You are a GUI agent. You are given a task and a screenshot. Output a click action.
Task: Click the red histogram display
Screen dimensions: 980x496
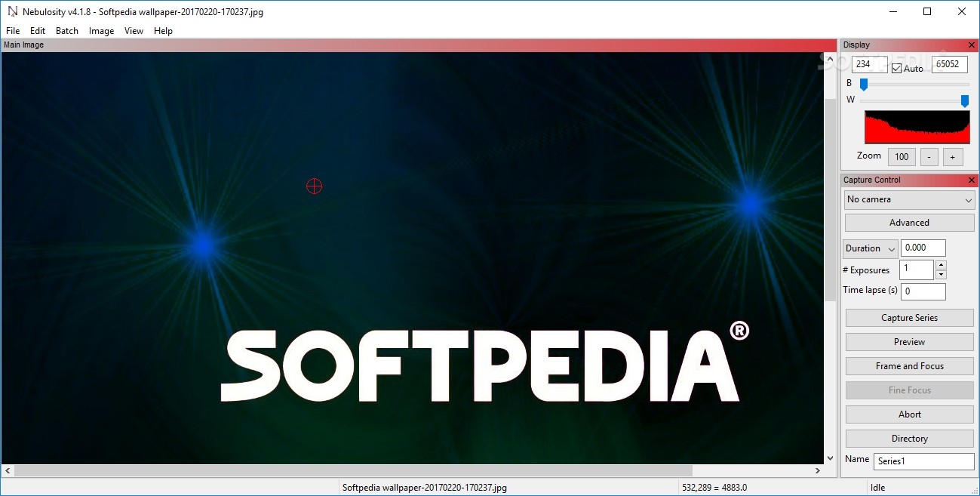click(x=917, y=127)
